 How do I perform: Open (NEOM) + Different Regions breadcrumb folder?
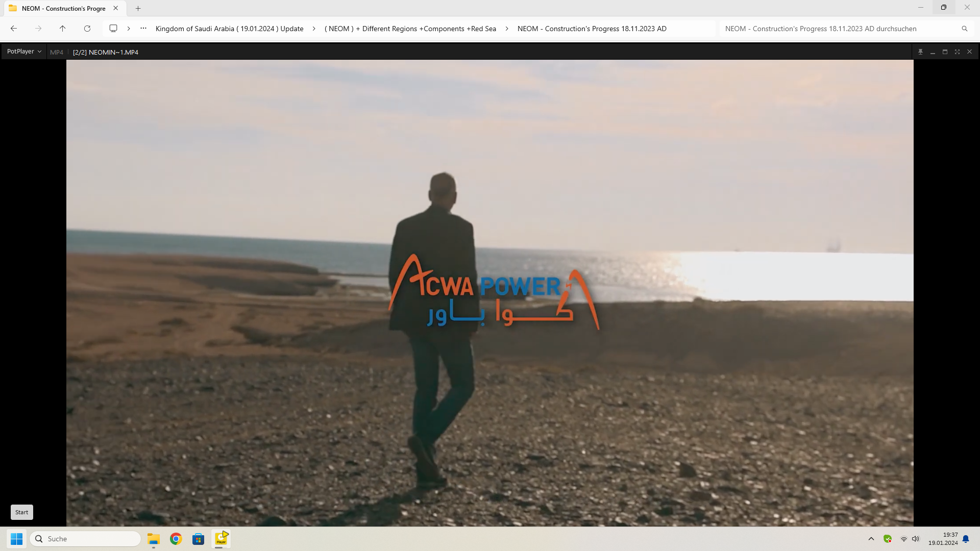[410, 29]
